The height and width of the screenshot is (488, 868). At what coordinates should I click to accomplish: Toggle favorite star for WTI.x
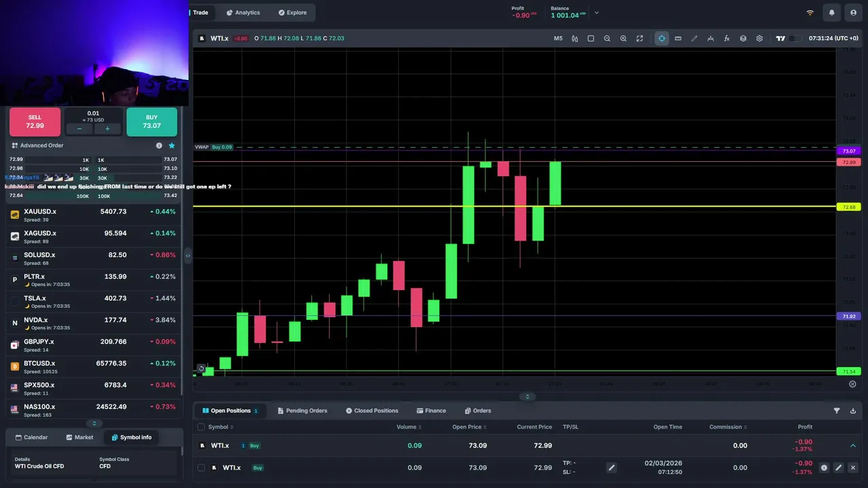point(172,145)
